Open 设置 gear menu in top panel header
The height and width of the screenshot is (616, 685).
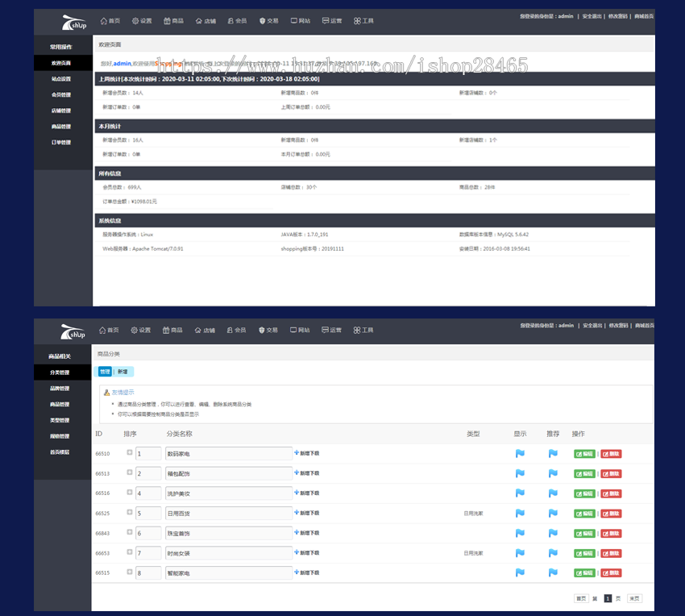(142, 20)
